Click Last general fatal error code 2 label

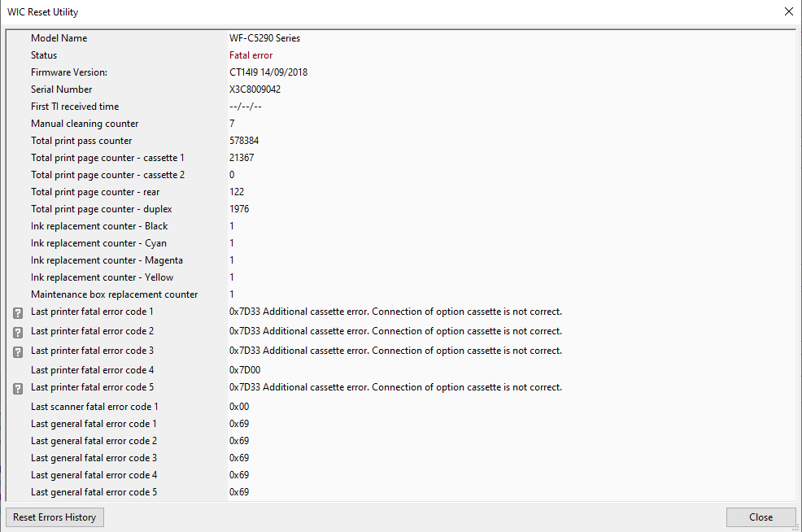pyautogui.click(x=94, y=441)
